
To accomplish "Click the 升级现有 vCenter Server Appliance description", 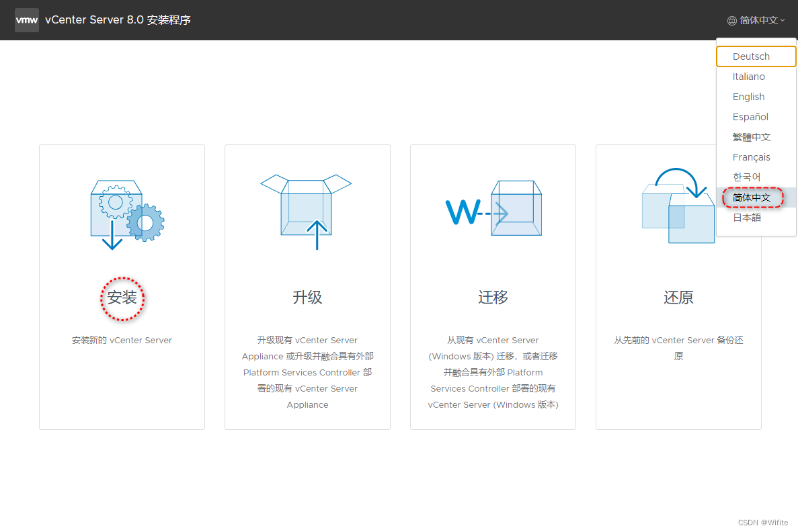I will (x=307, y=372).
